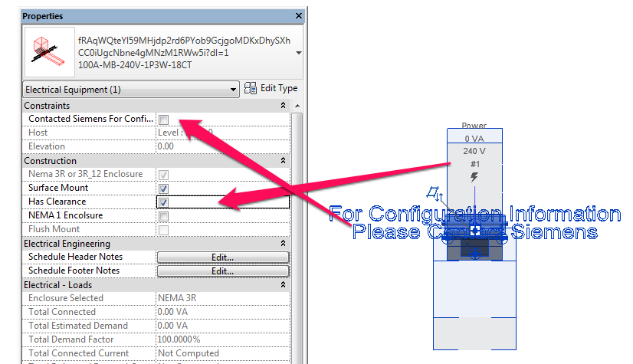This screenshot has width=633, height=364.
Task: Click the power connector lightning icon
Action: pyautogui.click(x=474, y=177)
